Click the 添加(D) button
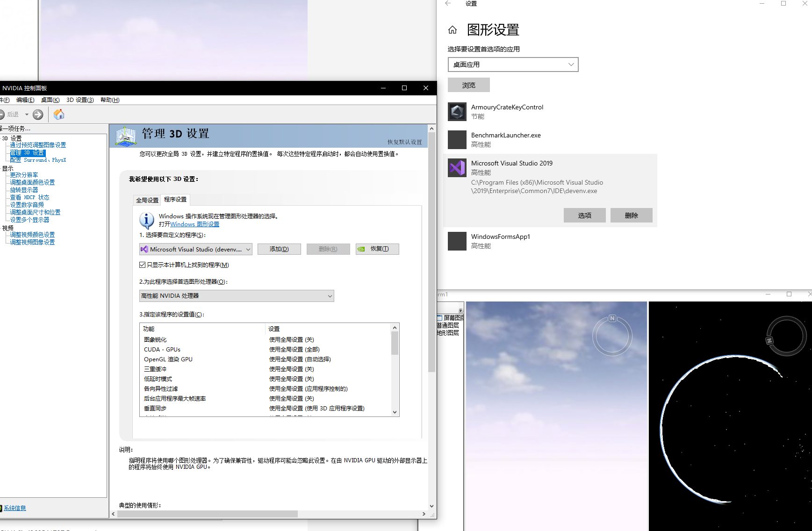Viewport: 812px width, 531px height. pos(279,249)
